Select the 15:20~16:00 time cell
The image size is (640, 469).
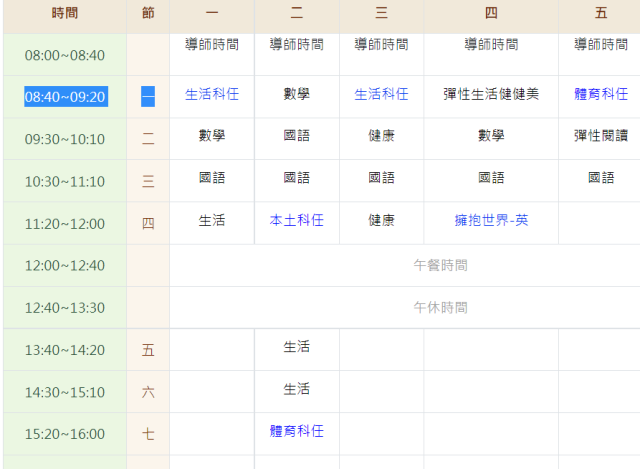[x=65, y=434]
